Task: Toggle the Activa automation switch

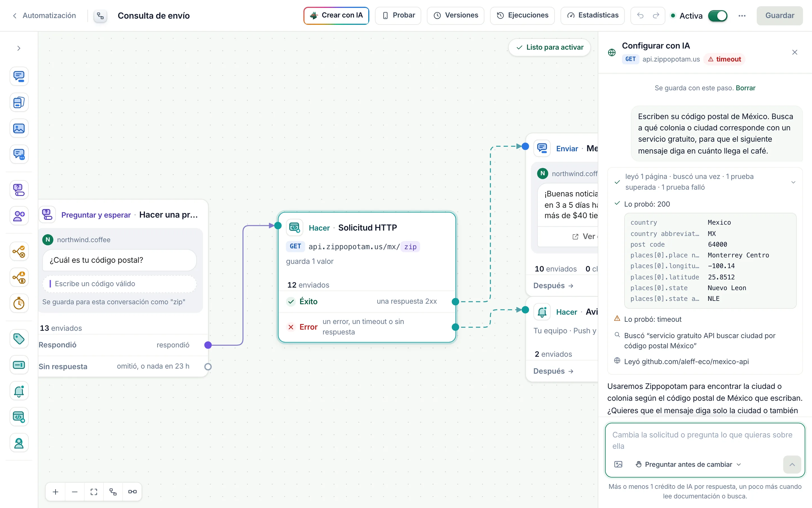Action: [717, 16]
